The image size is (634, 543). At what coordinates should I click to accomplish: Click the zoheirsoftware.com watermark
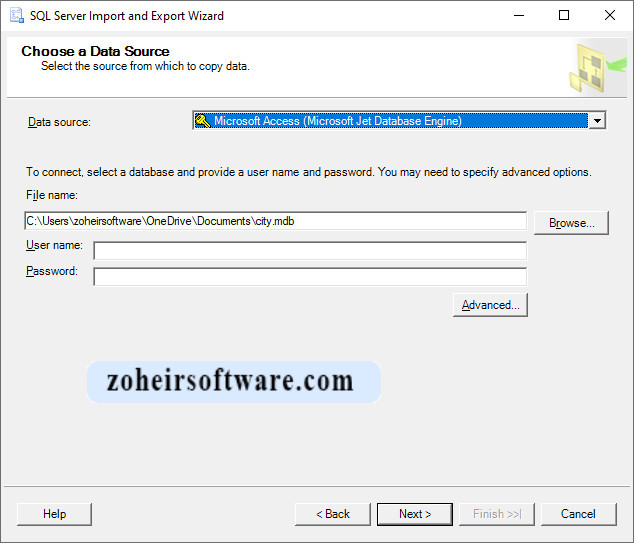(233, 381)
